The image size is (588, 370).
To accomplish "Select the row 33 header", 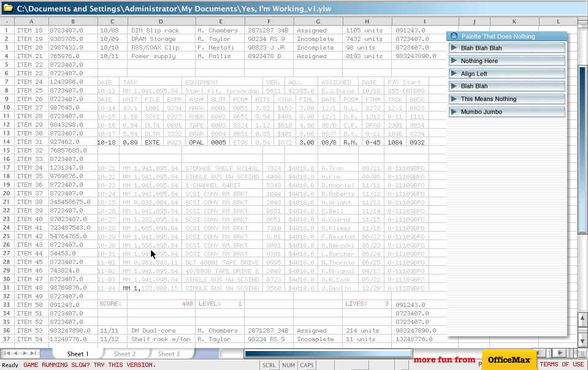I will (7, 304).
